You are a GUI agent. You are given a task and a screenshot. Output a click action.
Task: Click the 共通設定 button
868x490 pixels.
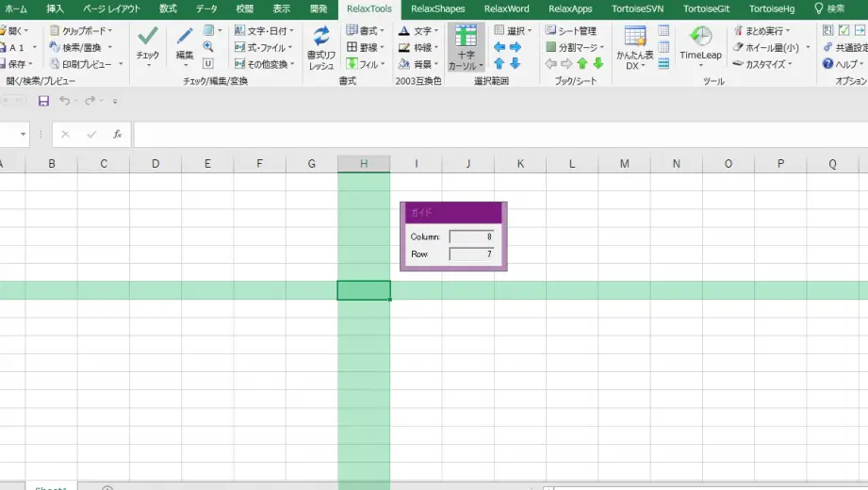[844, 47]
